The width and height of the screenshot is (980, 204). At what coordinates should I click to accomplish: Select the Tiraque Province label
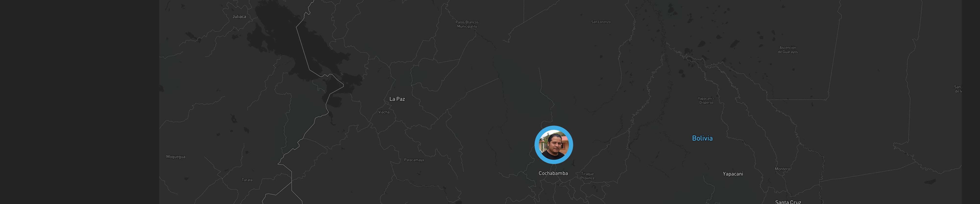point(588,176)
